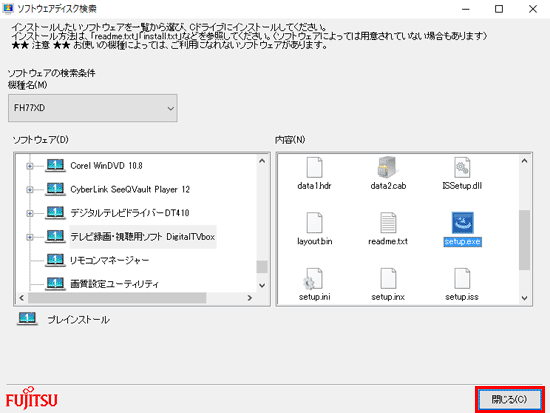The height and width of the screenshot is (413, 550).
Task: Click the CyberLink SeeQVault Player laptop icon
Action: pos(55,189)
